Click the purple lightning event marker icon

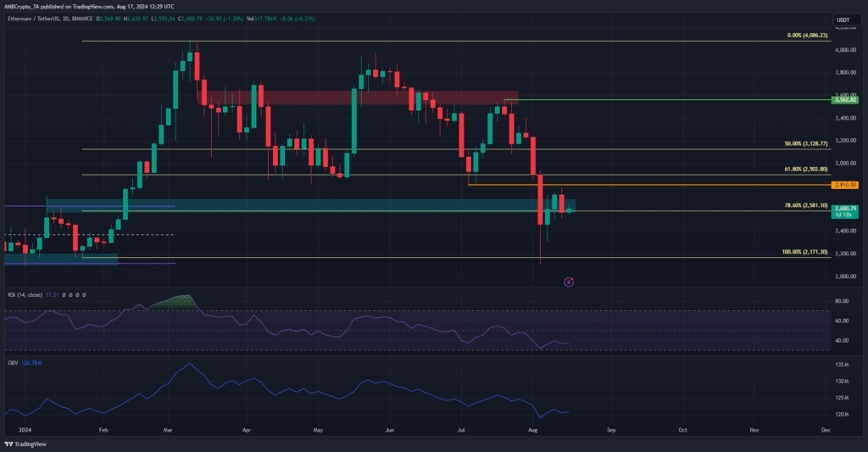click(x=569, y=281)
